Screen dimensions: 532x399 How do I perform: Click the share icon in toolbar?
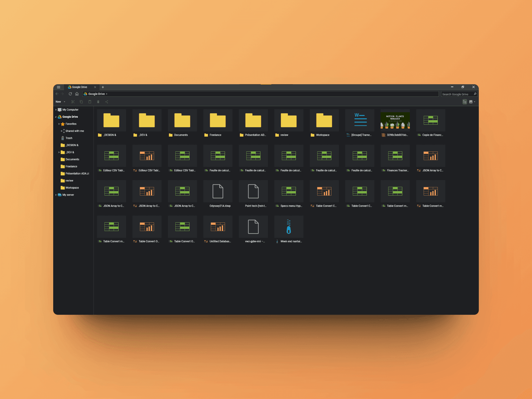[x=107, y=102]
